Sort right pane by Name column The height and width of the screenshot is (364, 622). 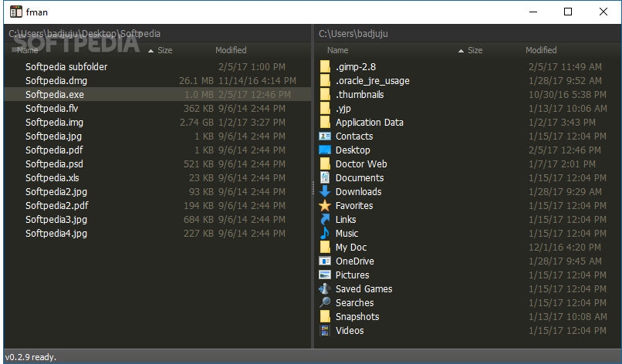337,50
